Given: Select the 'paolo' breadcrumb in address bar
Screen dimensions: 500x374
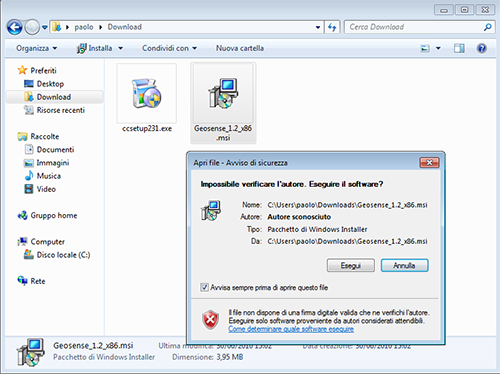Looking at the screenshot, I should point(84,27).
